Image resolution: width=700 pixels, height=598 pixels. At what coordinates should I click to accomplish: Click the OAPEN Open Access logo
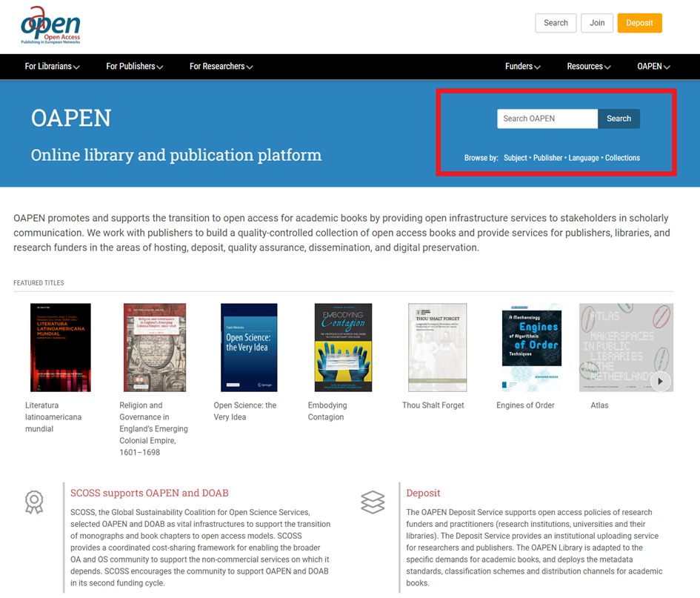pos(50,25)
